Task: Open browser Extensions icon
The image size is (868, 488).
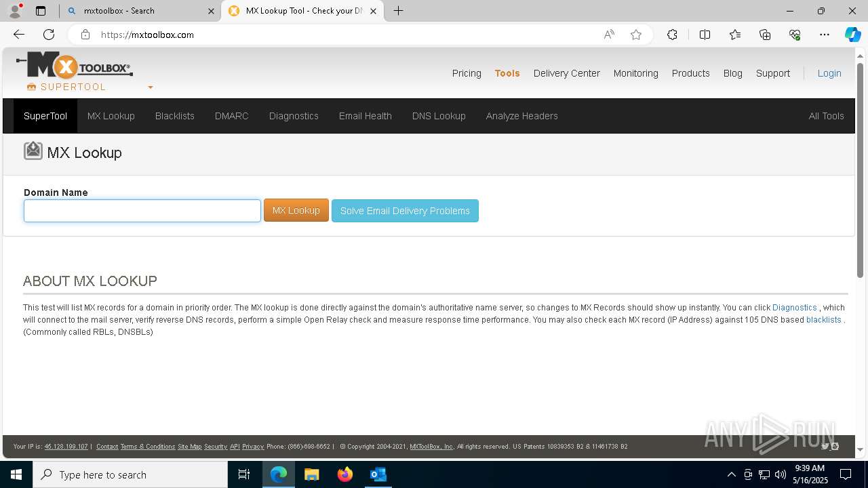Action: (672, 35)
